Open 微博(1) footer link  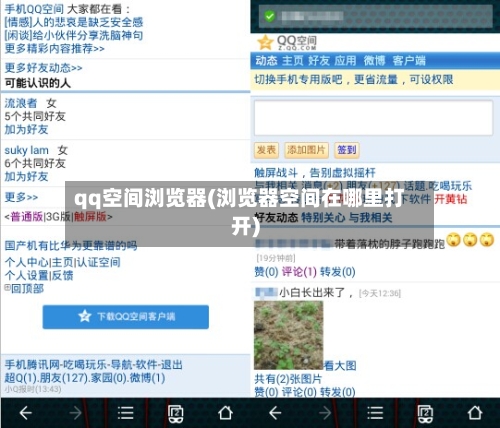(147, 378)
